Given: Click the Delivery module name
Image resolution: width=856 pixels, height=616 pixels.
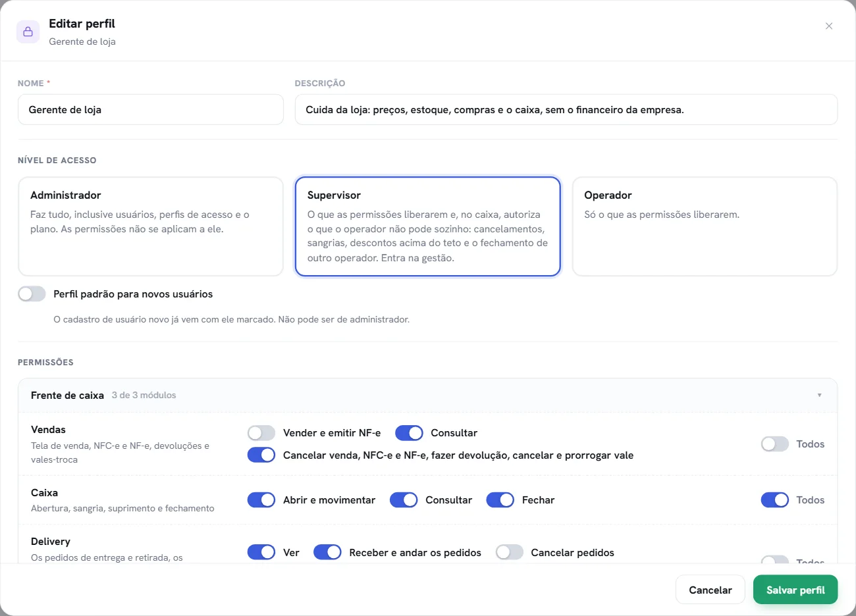Looking at the screenshot, I should click(x=51, y=542).
